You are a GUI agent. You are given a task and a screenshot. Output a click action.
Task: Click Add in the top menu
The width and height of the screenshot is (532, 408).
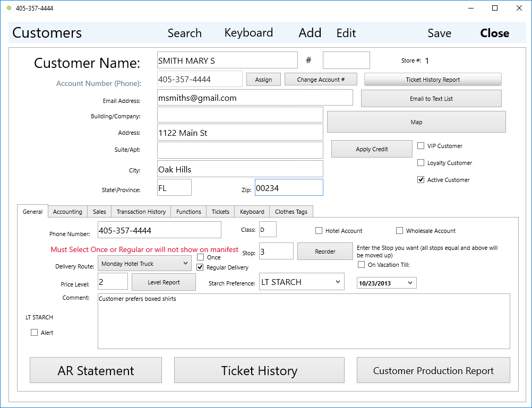click(310, 33)
